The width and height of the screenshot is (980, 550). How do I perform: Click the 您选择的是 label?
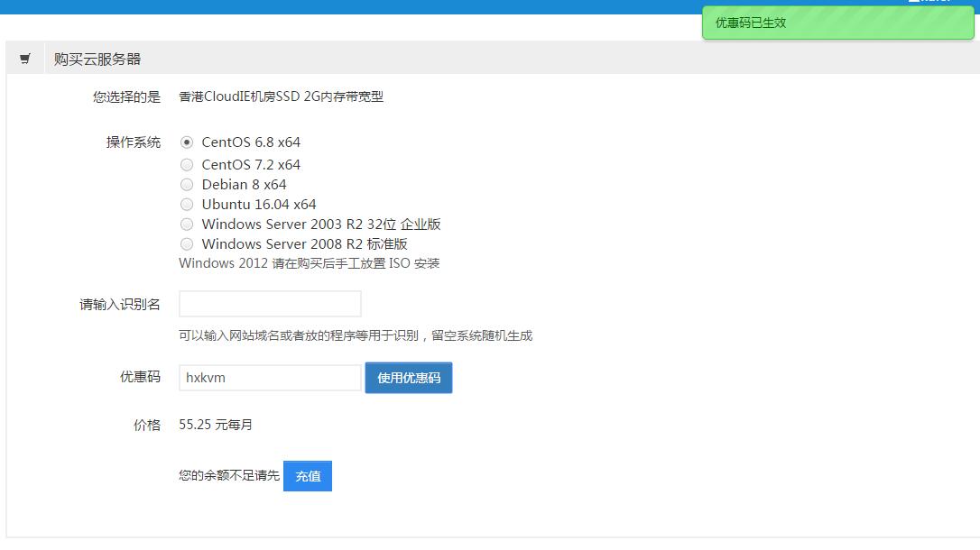127,96
